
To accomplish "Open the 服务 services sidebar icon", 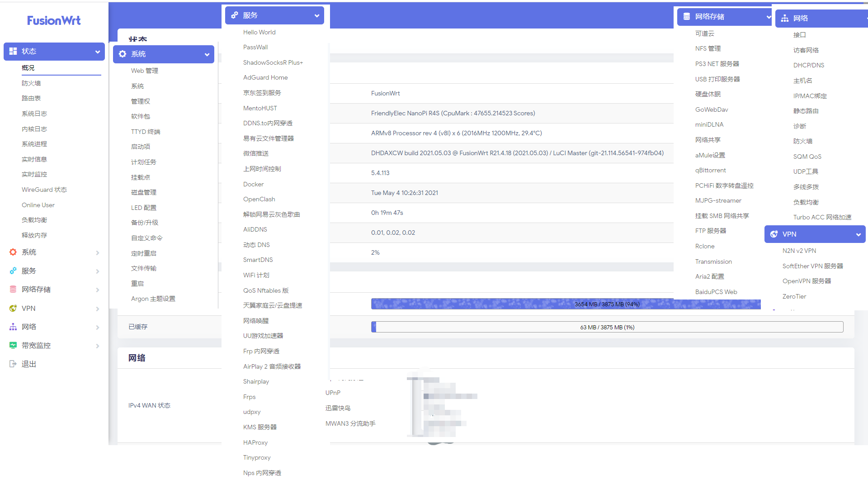I will [13, 271].
